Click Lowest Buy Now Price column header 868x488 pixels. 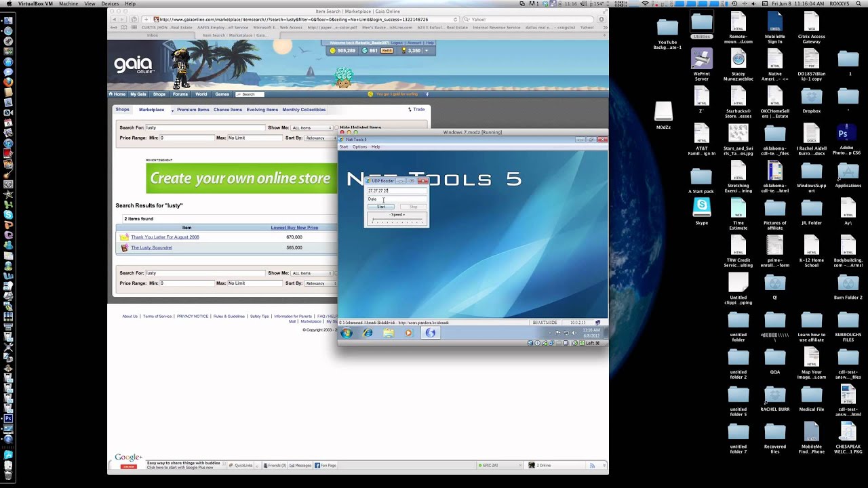coord(294,228)
